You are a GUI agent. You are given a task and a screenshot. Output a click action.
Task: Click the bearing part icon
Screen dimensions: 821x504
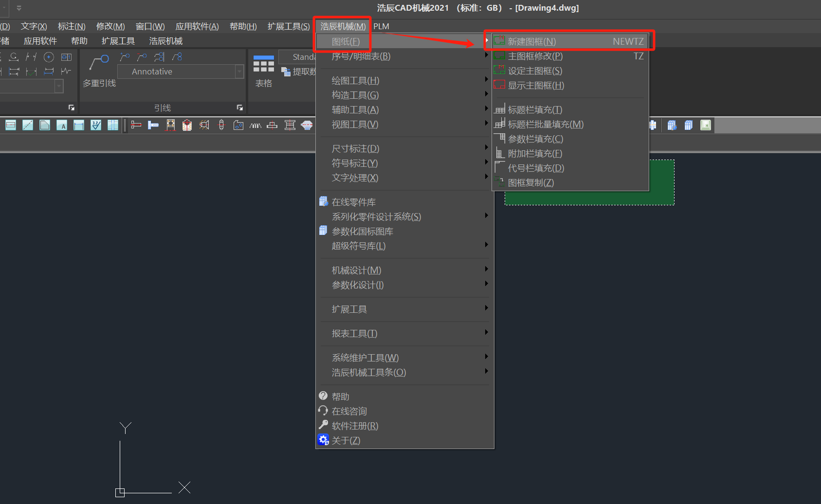coord(170,125)
